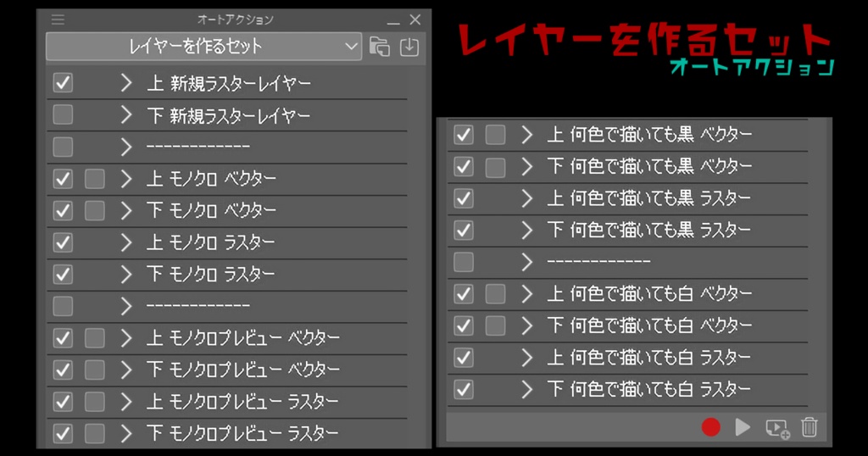868x456 pixels.
Task: Expand the 下 何色で描いても黒 ラスター action
Action: [x=527, y=231]
